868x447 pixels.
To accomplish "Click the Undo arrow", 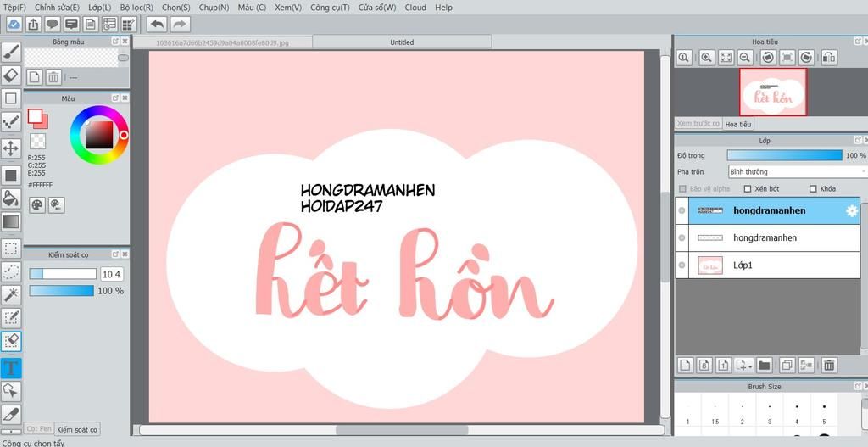I will click(x=158, y=24).
